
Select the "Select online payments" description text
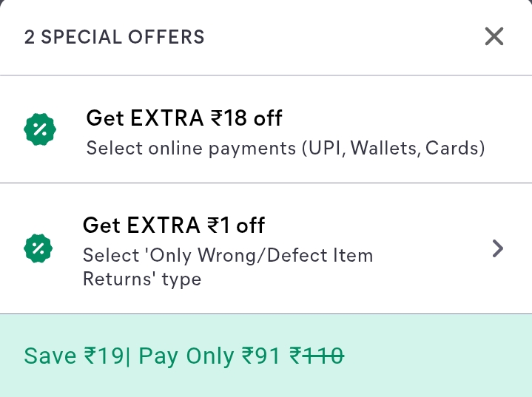click(x=191, y=149)
